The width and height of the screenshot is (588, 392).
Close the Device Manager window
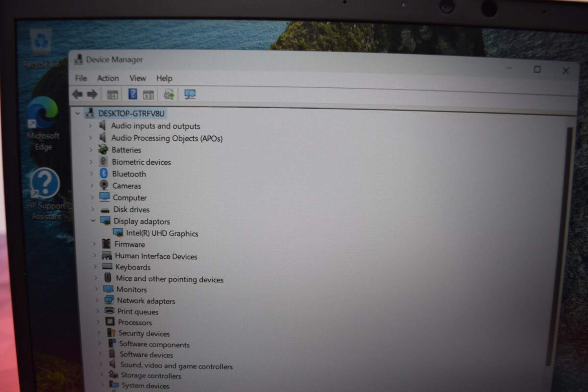[566, 71]
